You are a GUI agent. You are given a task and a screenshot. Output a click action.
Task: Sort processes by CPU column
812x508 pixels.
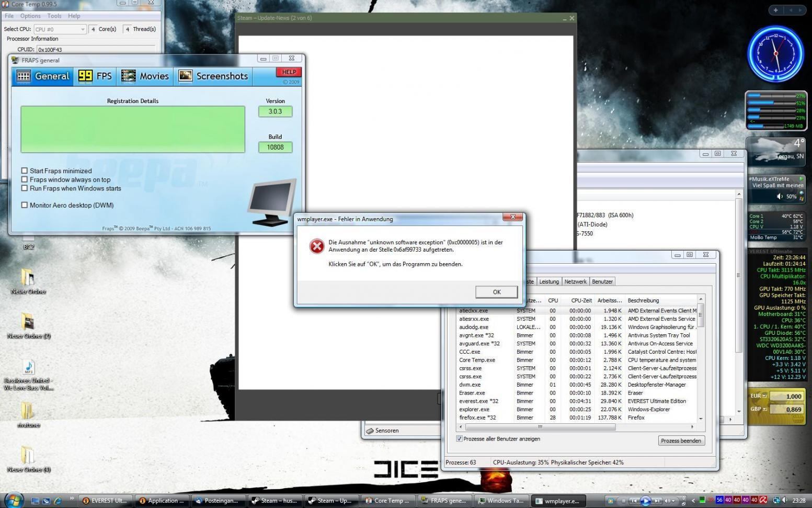[553, 300]
